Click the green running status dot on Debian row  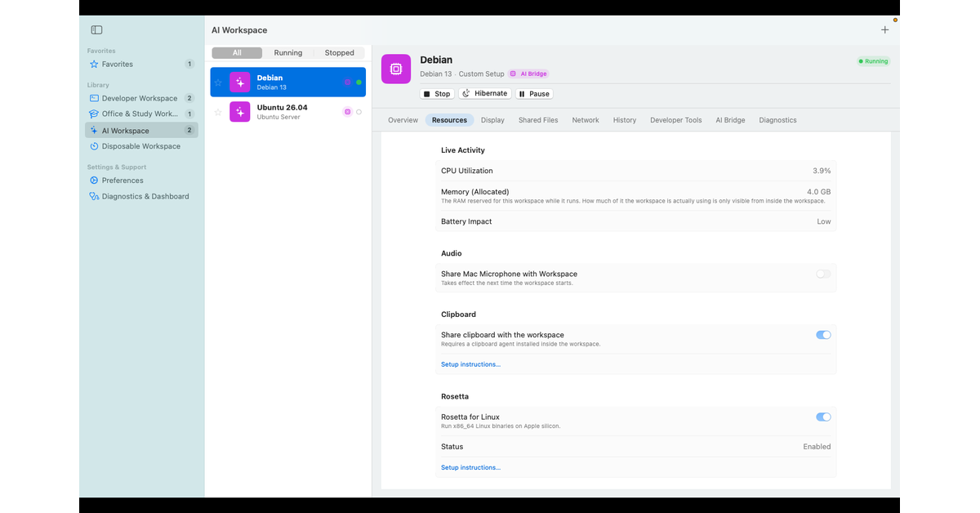359,83
